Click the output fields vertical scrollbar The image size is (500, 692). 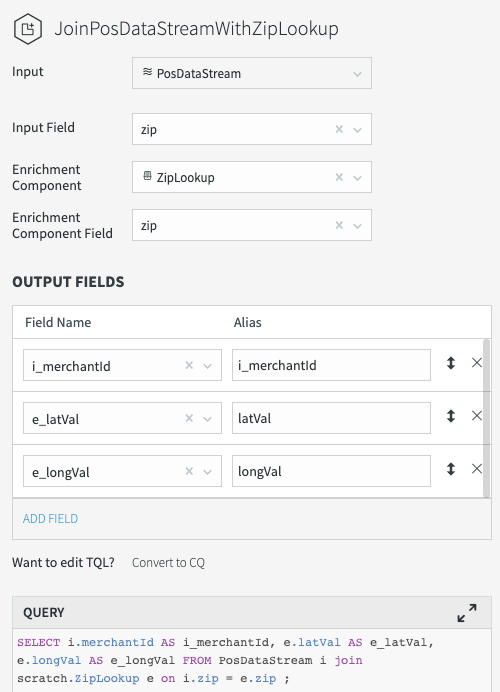(x=486, y=418)
